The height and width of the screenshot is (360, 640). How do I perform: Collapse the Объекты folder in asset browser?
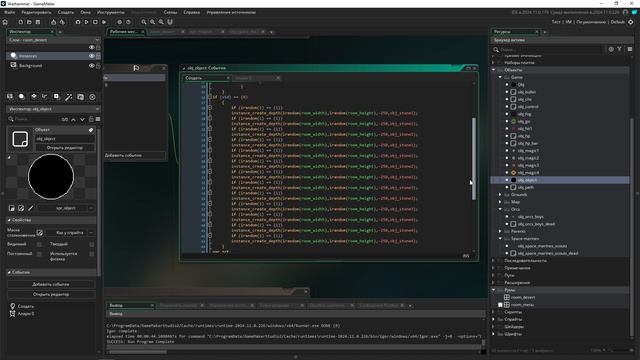(494, 70)
